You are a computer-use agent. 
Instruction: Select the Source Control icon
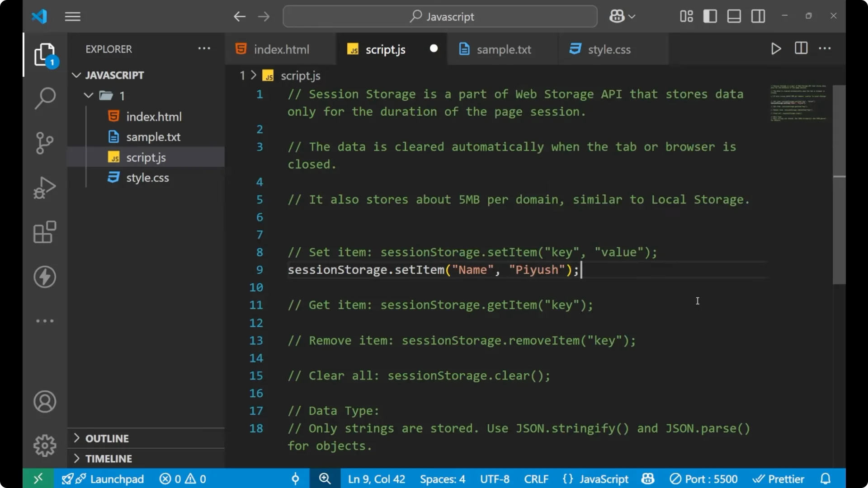pos(44,143)
